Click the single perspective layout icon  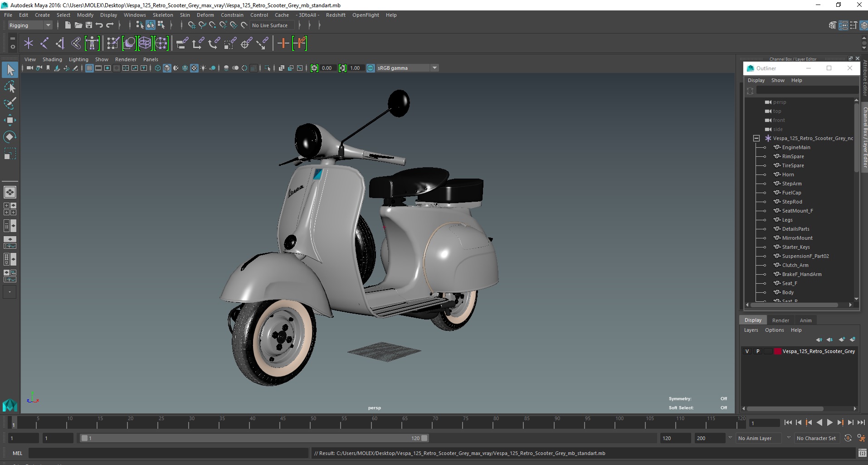pos(10,192)
